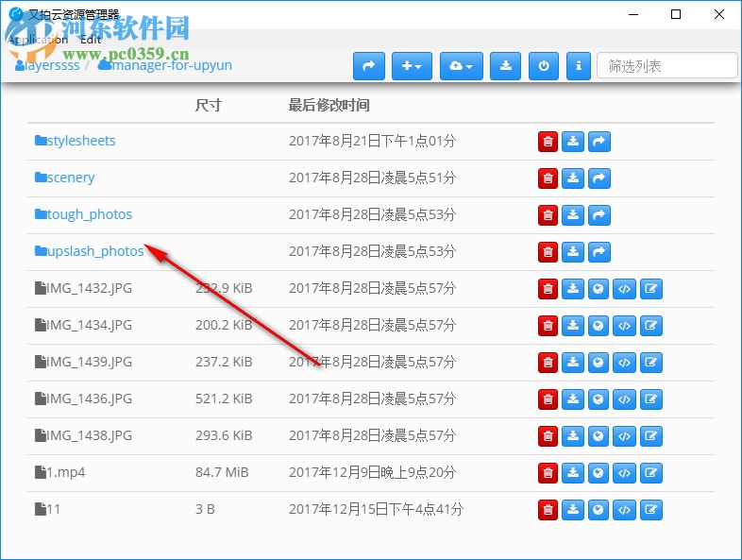
Task: Download file IMG_1438.JPG
Action: coord(573,436)
